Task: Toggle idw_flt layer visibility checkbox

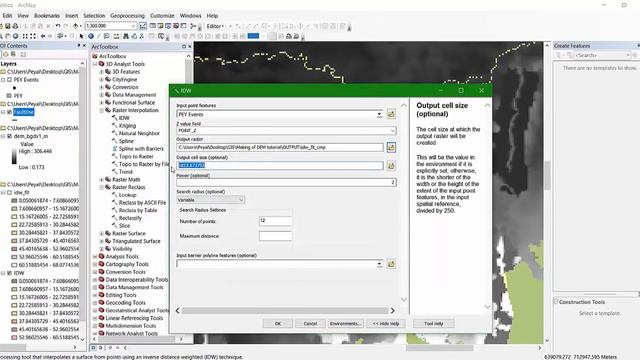Action: [x=9, y=193]
